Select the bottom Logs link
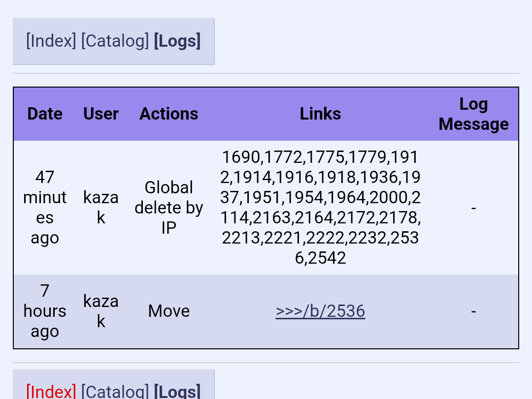Image resolution: width=532 pixels, height=399 pixels. [177, 392]
